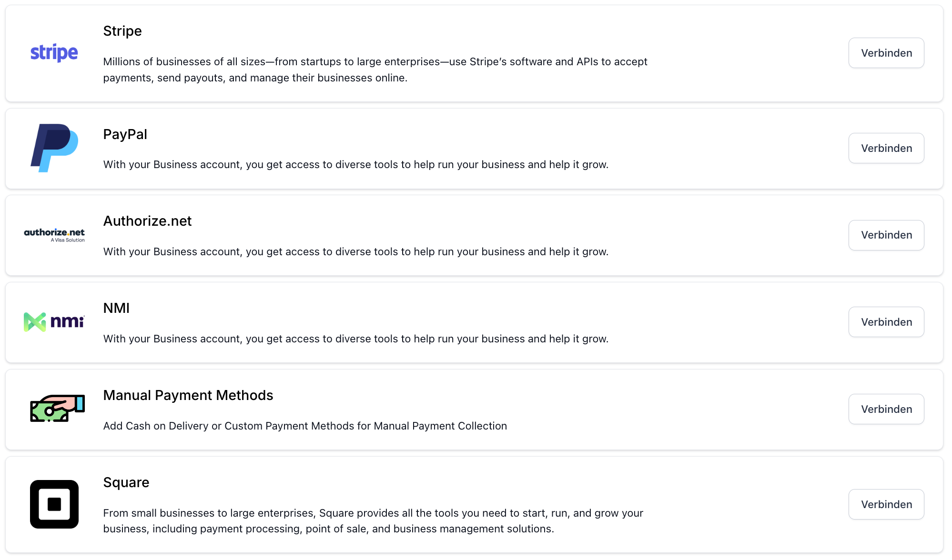Click the Square logo icon
Image resolution: width=952 pixels, height=560 pixels.
(x=54, y=504)
